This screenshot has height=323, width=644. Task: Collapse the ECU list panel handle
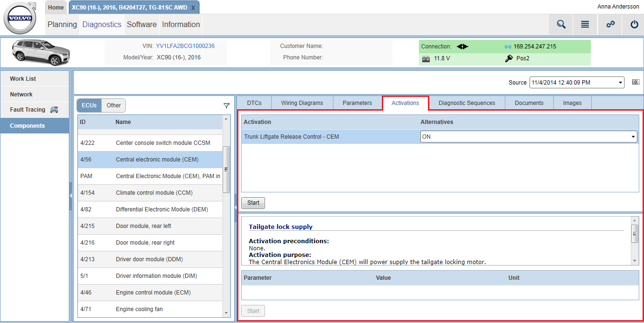click(x=236, y=208)
